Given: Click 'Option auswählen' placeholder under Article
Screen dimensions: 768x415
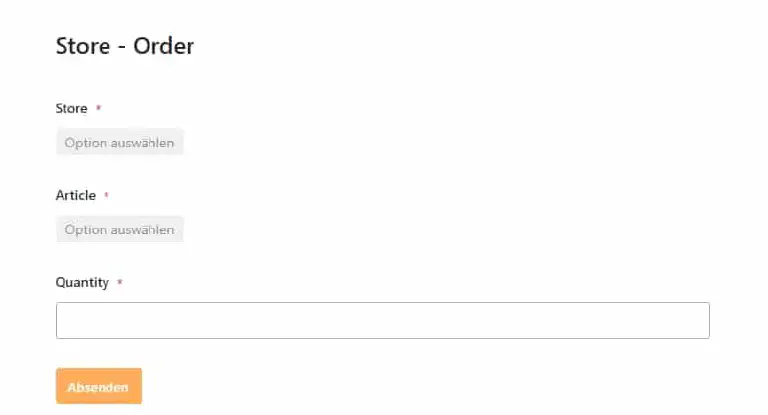Looking at the screenshot, I should [x=120, y=229].
